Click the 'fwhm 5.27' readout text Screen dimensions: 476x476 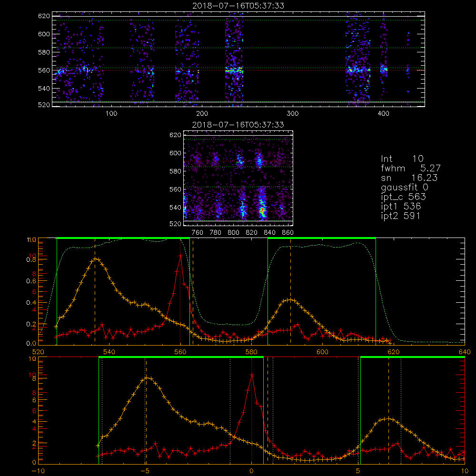[x=411, y=168]
